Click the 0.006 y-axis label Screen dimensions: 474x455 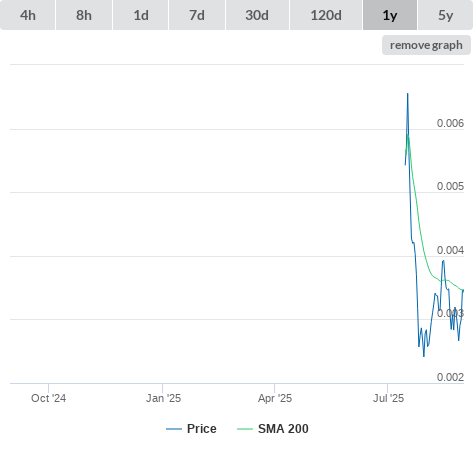[450, 123]
